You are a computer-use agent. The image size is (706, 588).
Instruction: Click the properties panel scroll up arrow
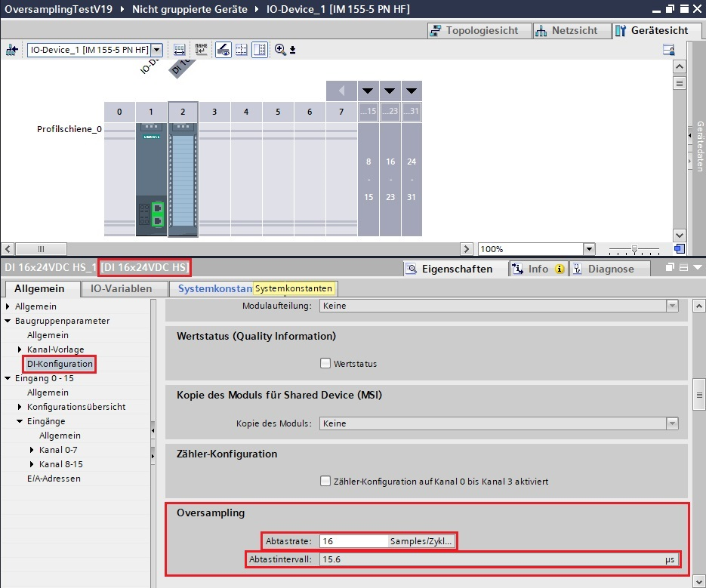(x=698, y=306)
